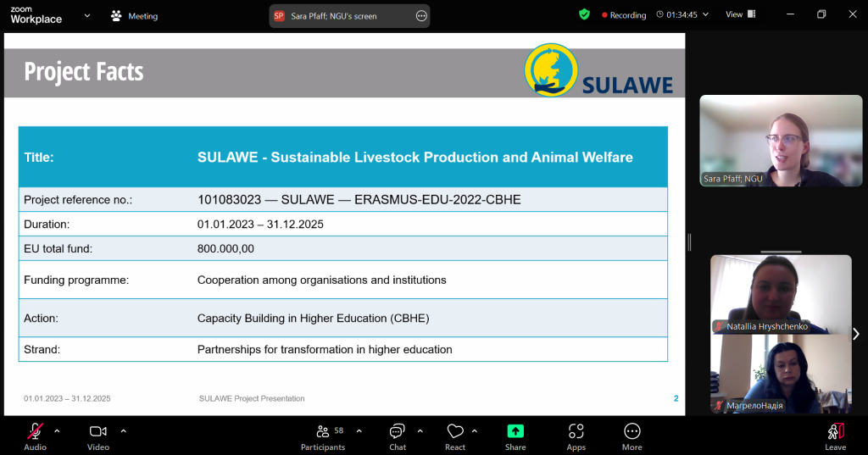868x455 pixels.
Task: Restore down the Zoom window
Action: 821,14
